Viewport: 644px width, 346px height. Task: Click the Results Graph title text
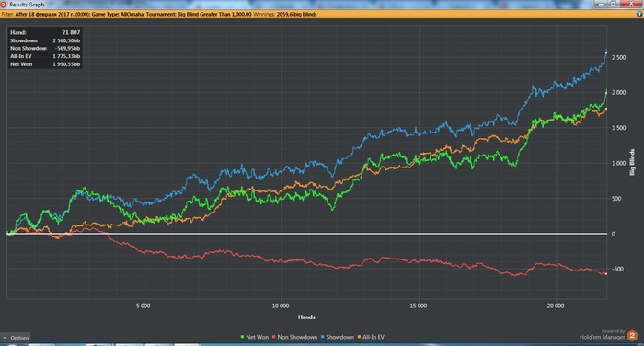pos(27,5)
